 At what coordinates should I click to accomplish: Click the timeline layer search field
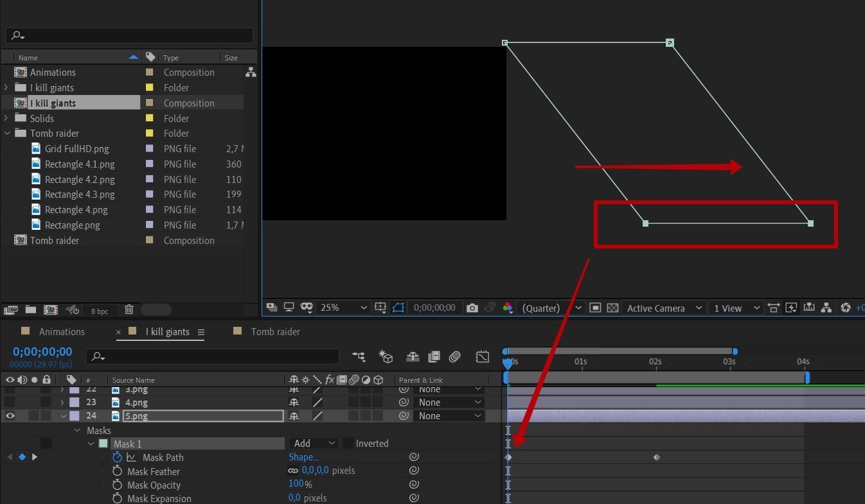pyautogui.click(x=212, y=356)
